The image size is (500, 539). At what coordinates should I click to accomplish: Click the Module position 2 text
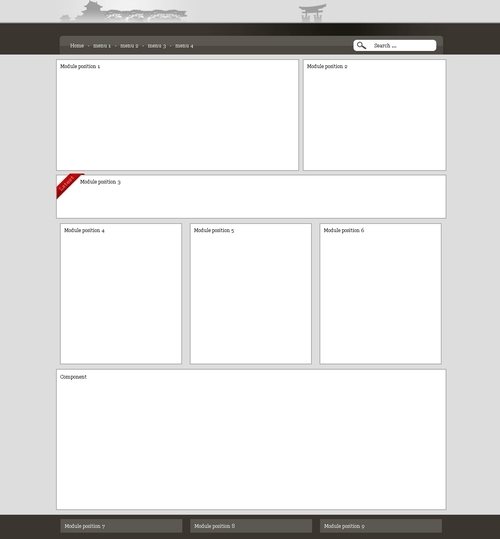pos(327,66)
